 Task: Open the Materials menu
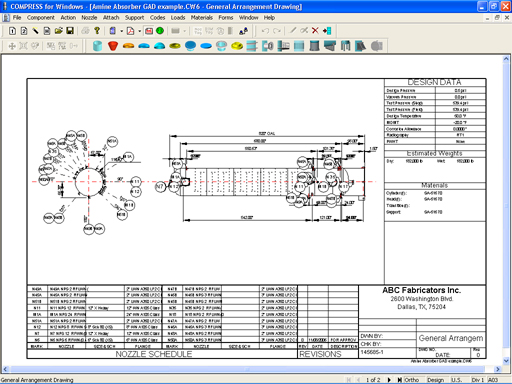(202, 18)
